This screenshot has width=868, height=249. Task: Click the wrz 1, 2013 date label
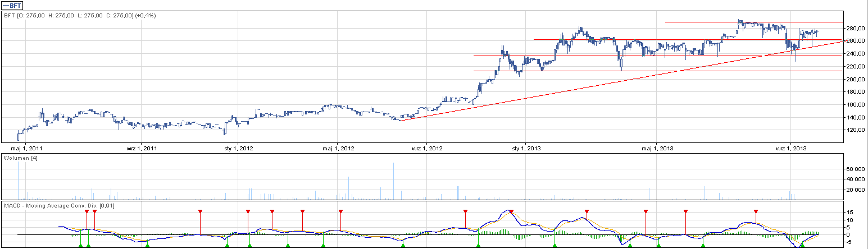pyautogui.click(x=791, y=149)
